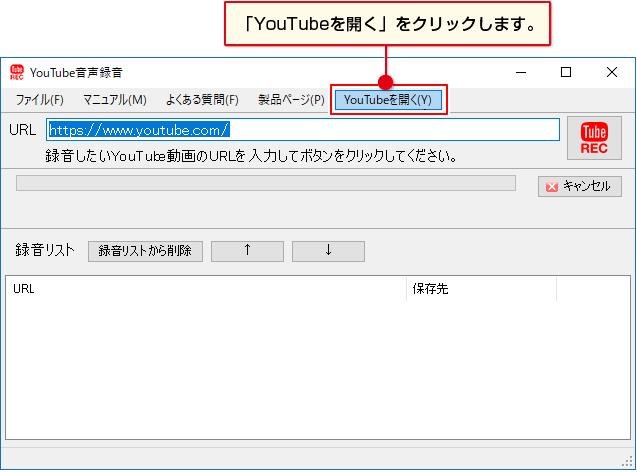Open the よくある質問(F) menu
This screenshot has height=472, width=637.
click(x=202, y=100)
